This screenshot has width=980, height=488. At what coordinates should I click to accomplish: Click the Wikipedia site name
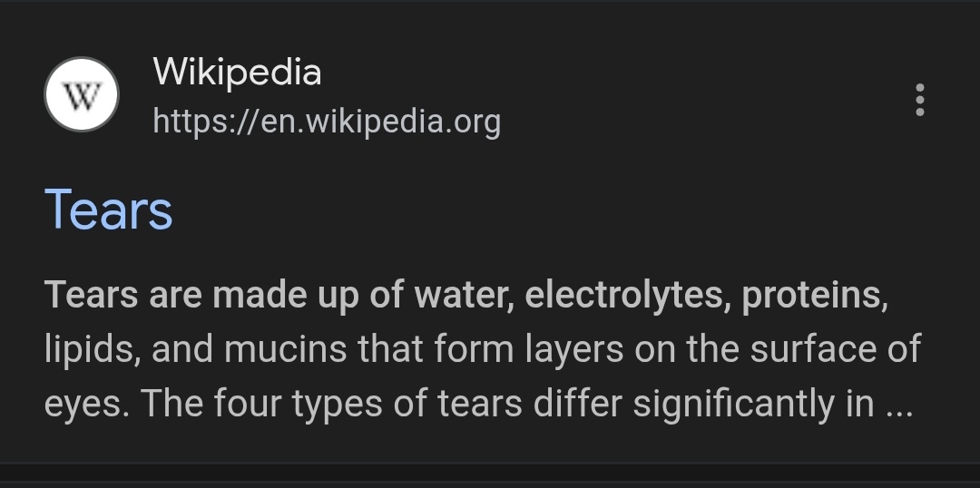(x=237, y=72)
